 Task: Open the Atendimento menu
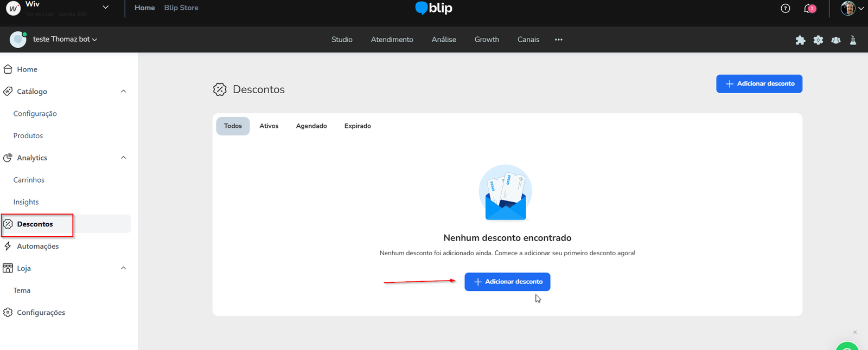click(392, 40)
